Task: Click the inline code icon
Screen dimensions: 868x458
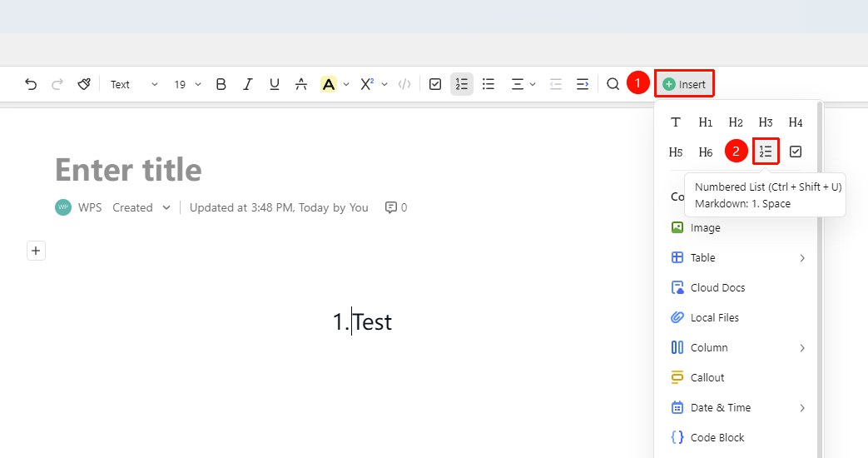Action: (404, 84)
